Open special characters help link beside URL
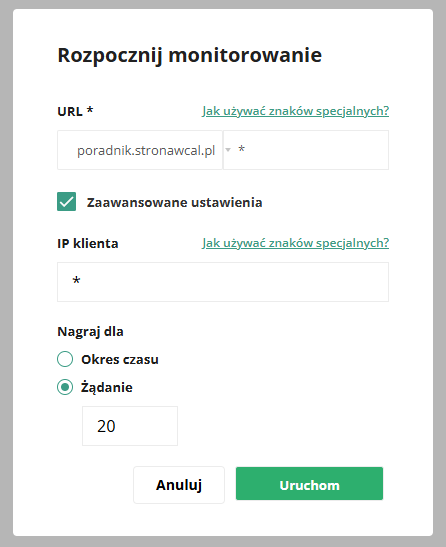 tap(295, 111)
